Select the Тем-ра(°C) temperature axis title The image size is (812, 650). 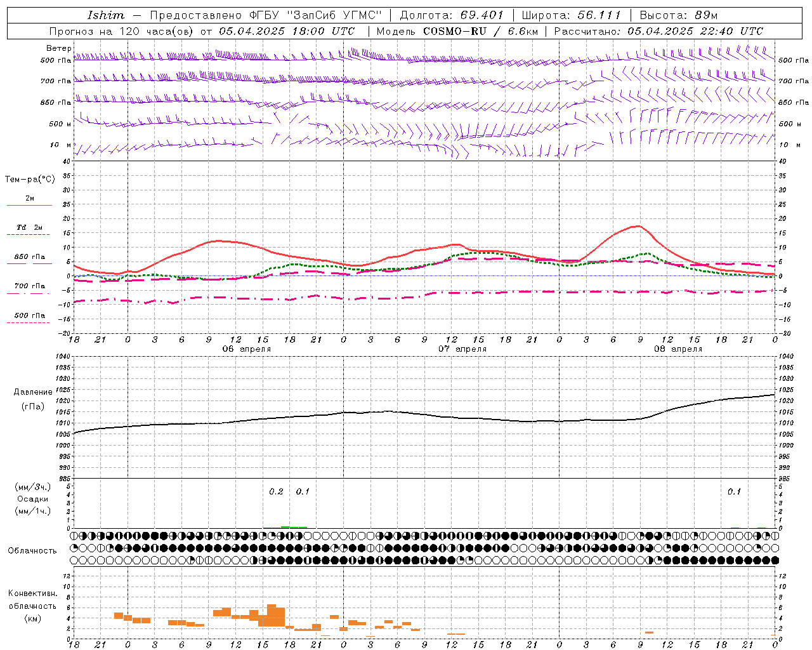(30, 180)
